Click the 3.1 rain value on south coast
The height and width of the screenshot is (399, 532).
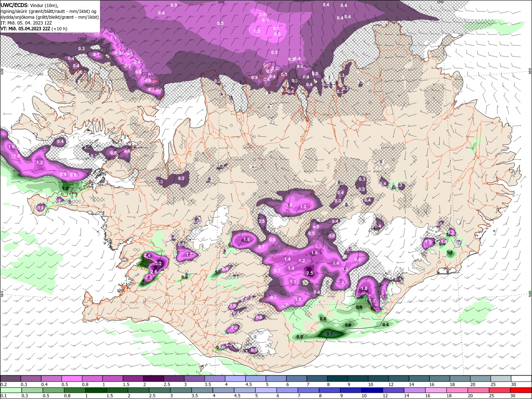[330, 334]
